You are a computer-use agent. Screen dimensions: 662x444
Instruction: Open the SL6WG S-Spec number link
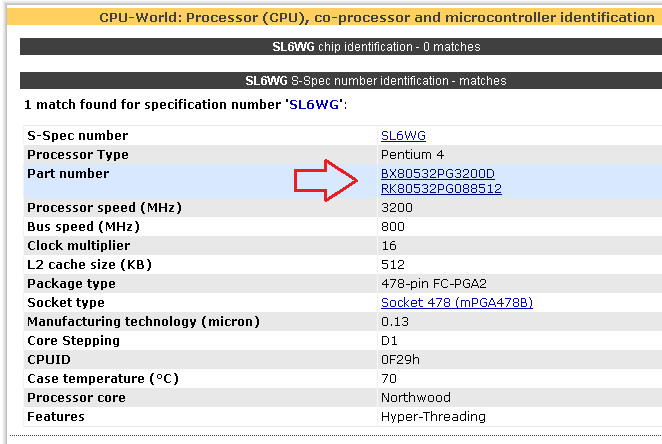(403, 135)
